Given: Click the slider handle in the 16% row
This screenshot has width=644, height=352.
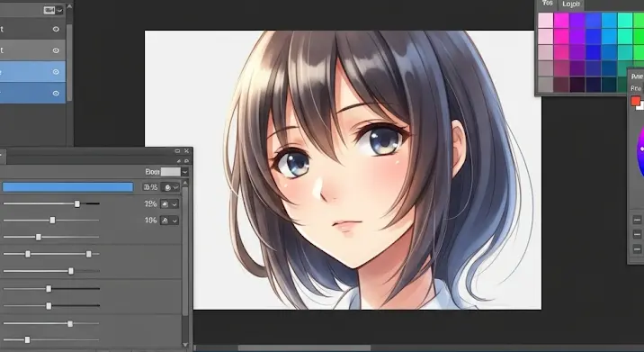Looking at the screenshot, I should click(52, 220).
